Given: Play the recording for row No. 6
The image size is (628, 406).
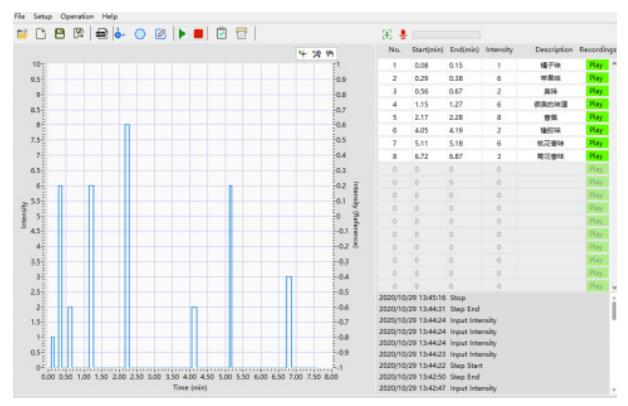Looking at the screenshot, I should pos(596,130).
